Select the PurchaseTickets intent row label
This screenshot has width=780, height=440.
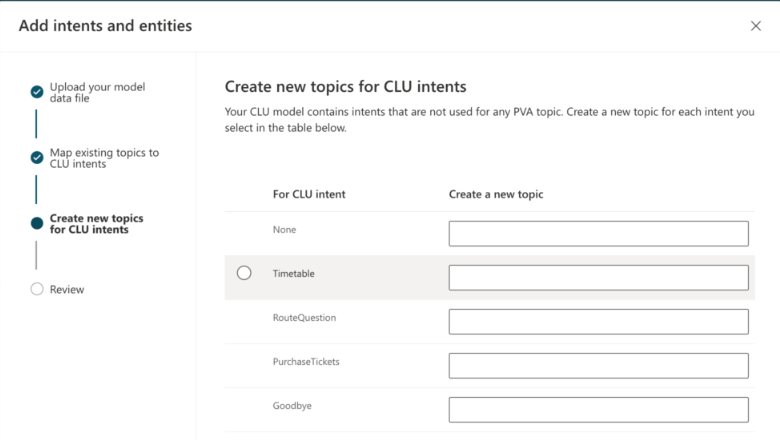tap(306, 361)
